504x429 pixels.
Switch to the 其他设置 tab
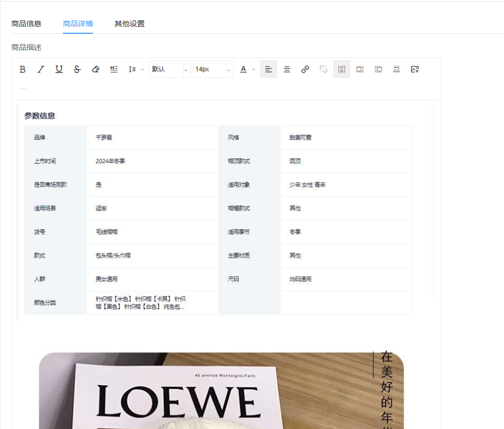pos(129,24)
